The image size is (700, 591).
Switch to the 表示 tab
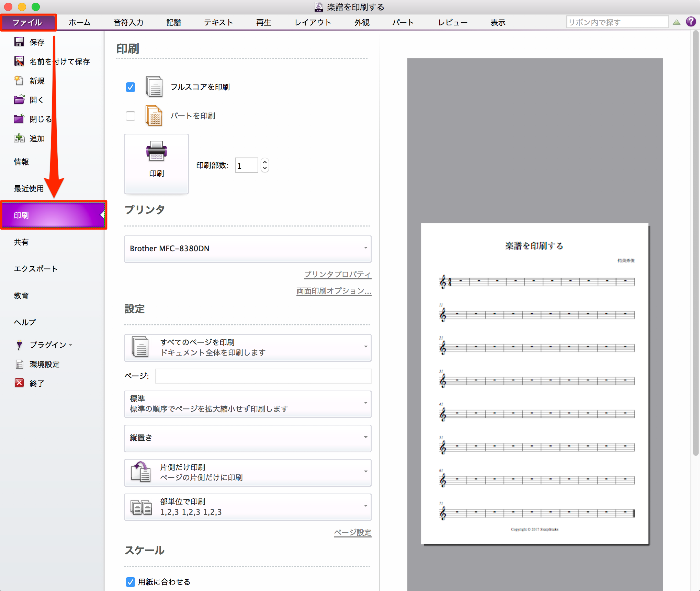(498, 22)
